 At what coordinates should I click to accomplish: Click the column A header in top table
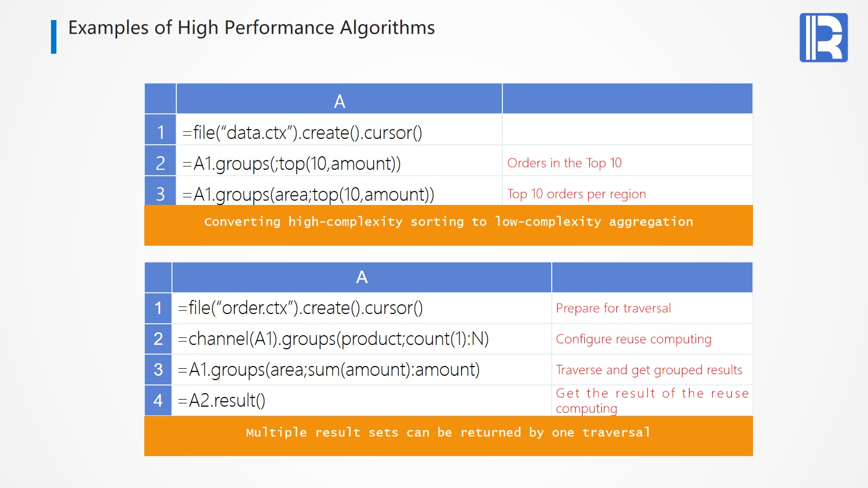pos(339,101)
